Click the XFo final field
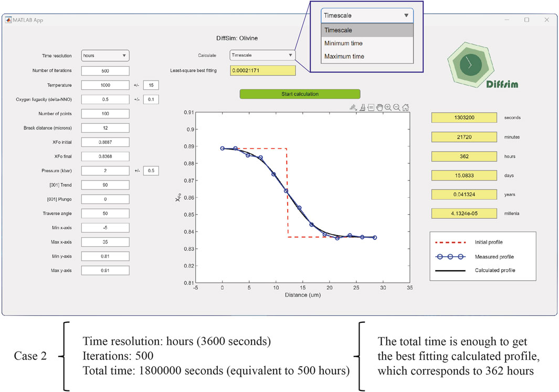This screenshot has height=392, width=559. click(x=105, y=156)
